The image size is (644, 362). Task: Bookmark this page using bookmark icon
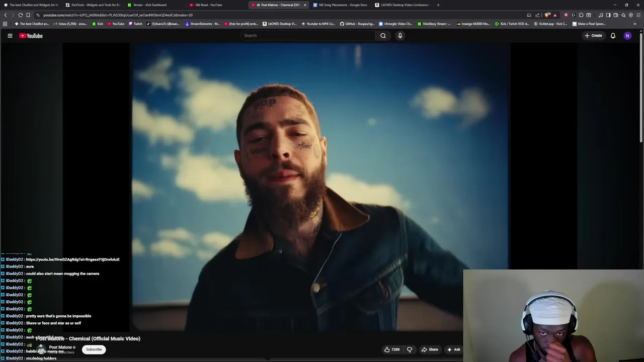(28, 15)
